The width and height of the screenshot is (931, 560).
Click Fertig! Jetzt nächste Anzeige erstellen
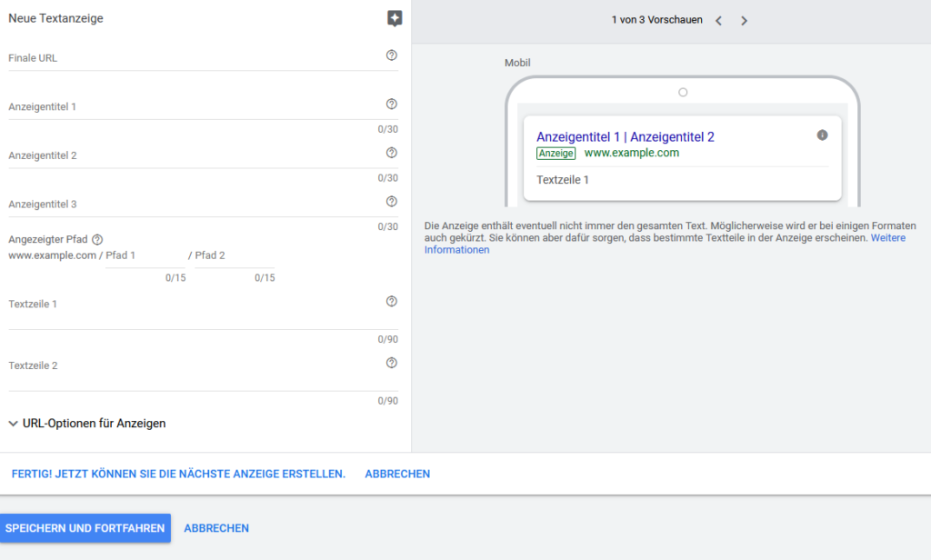[x=178, y=474]
